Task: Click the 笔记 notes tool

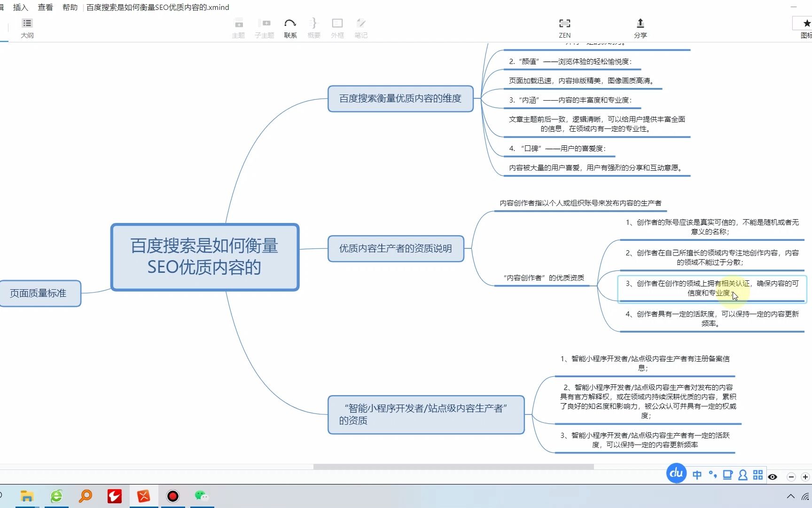Action: point(361,28)
